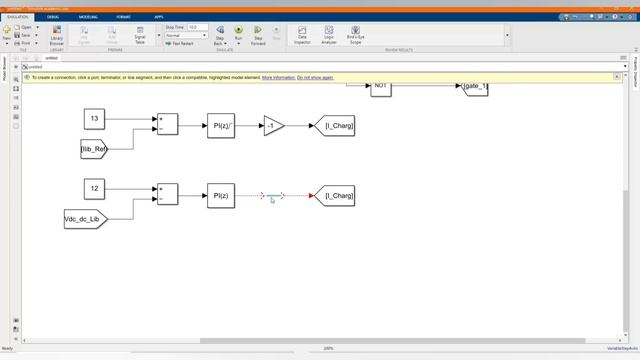Viewport: 640px width, 360px height.
Task: Open the Logic Analyzer
Action: 329,35
